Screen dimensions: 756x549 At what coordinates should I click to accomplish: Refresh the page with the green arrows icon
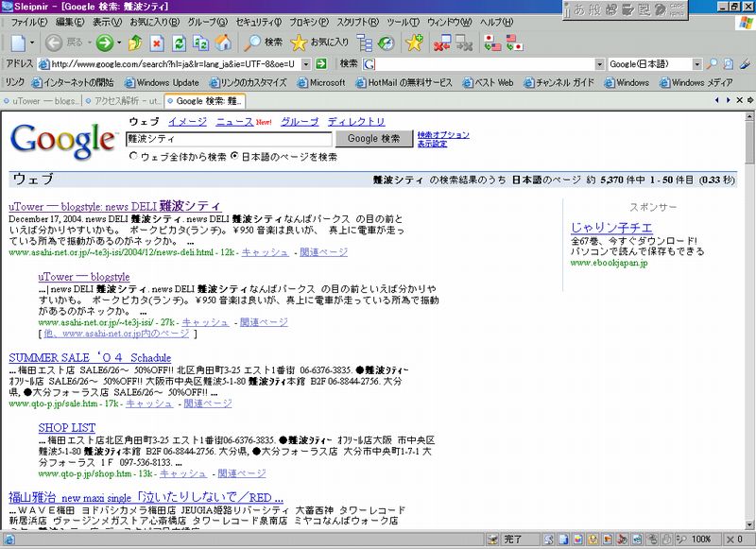(x=179, y=43)
